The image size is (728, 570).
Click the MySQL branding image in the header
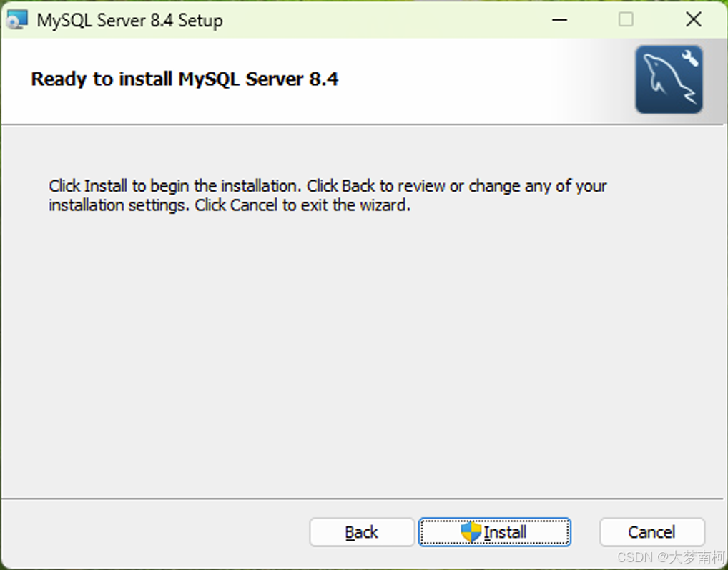(669, 79)
